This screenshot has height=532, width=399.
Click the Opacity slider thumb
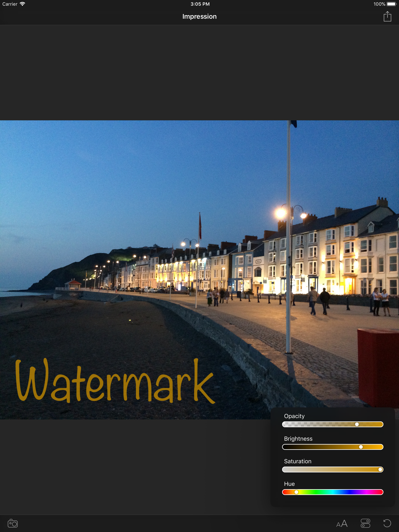click(357, 424)
